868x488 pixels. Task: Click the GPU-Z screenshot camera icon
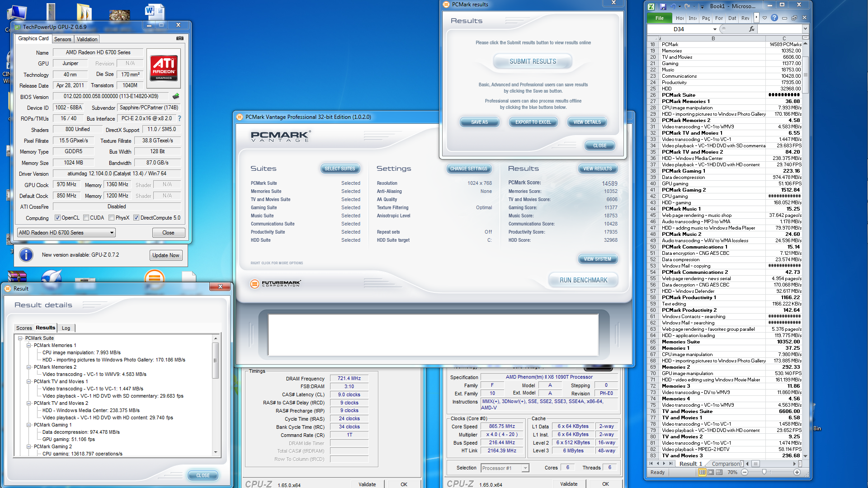179,38
